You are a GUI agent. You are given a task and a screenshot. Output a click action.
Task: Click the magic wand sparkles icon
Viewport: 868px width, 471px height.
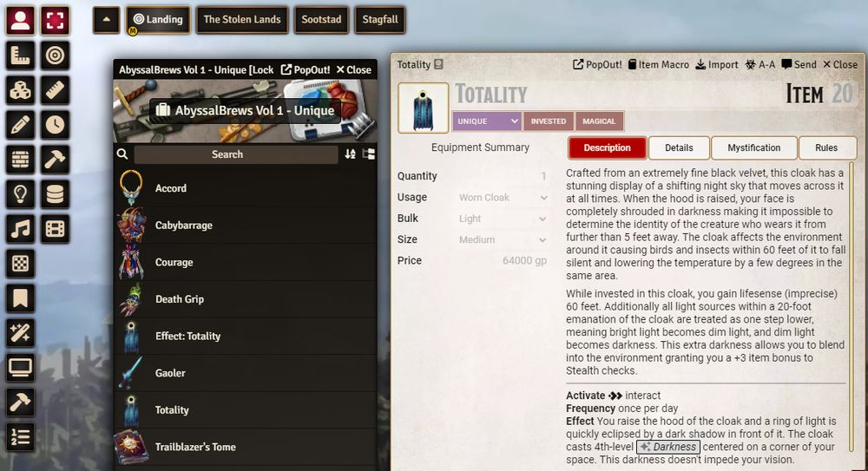(21, 333)
